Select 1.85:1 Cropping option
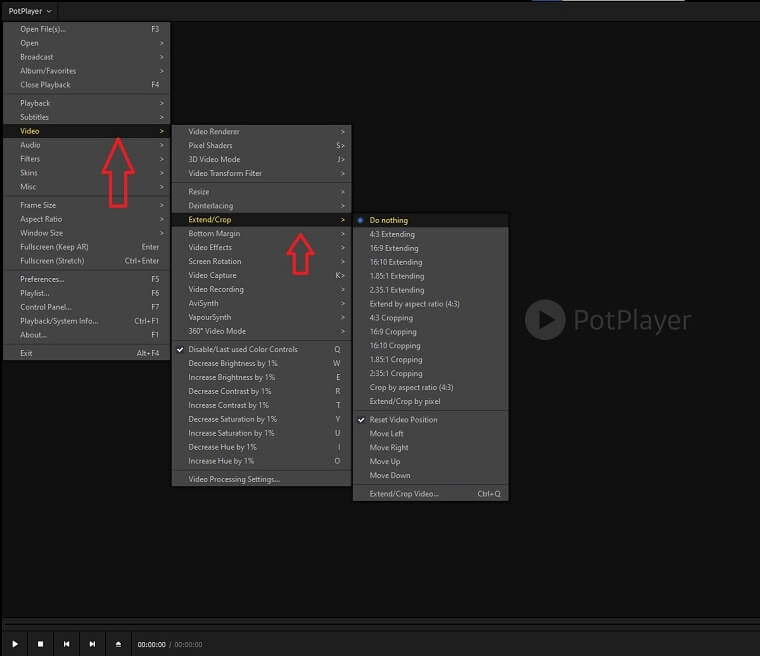Screen dimensions: 760x656 click(x=430, y=360)
